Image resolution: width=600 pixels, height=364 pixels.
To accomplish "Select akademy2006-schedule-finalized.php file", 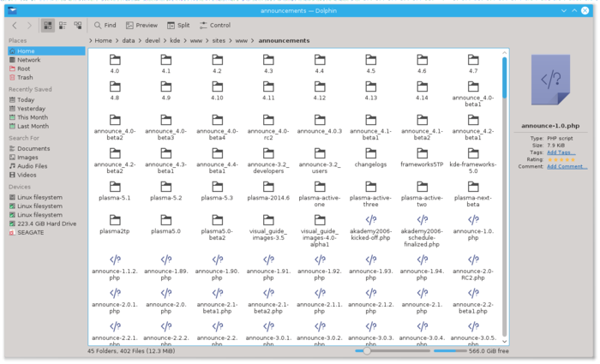I will click(422, 231).
